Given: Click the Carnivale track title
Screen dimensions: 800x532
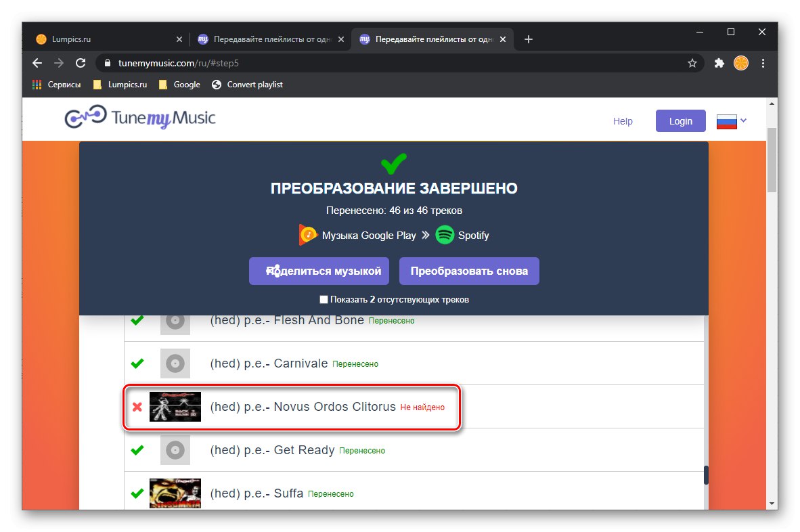Looking at the screenshot, I should click(269, 363).
